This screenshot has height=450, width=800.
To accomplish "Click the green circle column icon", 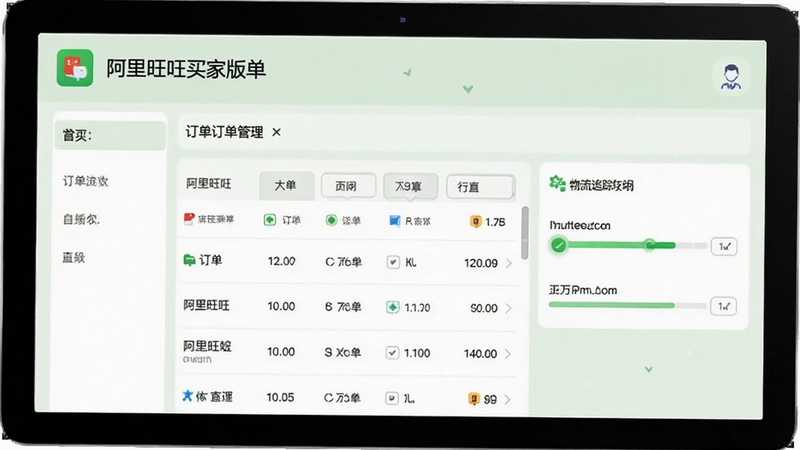I will 332,220.
